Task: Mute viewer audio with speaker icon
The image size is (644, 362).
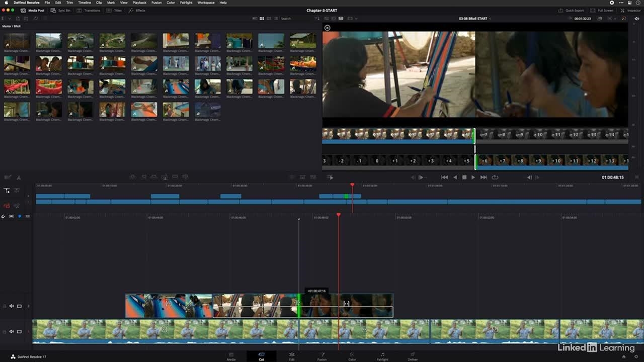Action: point(637,19)
